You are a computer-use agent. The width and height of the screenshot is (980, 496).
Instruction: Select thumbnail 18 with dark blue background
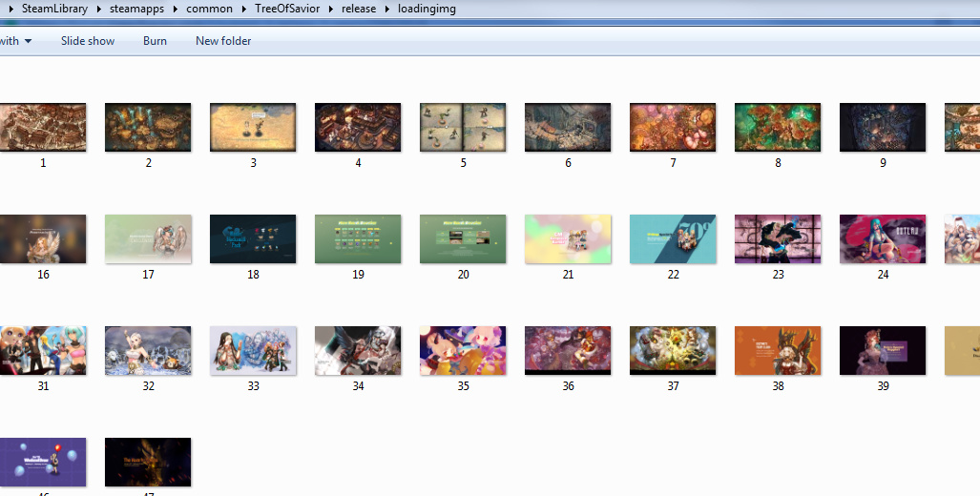point(253,239)
